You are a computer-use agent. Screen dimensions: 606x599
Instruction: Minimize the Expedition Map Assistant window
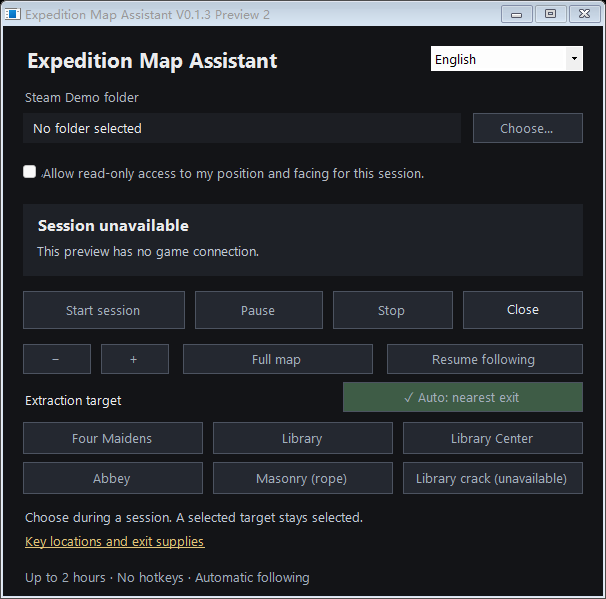point(517,15)
